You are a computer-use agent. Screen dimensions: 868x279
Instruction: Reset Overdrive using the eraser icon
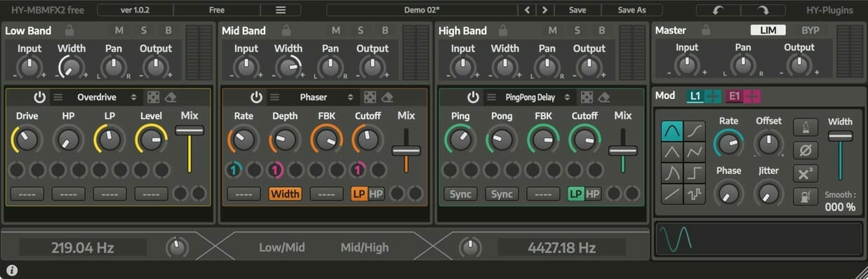point(171,97)
